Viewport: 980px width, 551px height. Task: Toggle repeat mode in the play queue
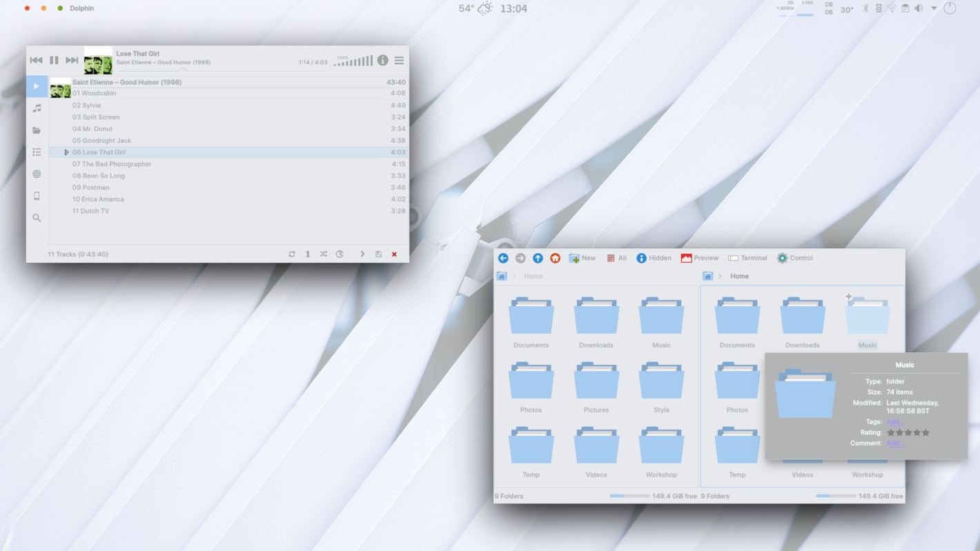(292, 254)
